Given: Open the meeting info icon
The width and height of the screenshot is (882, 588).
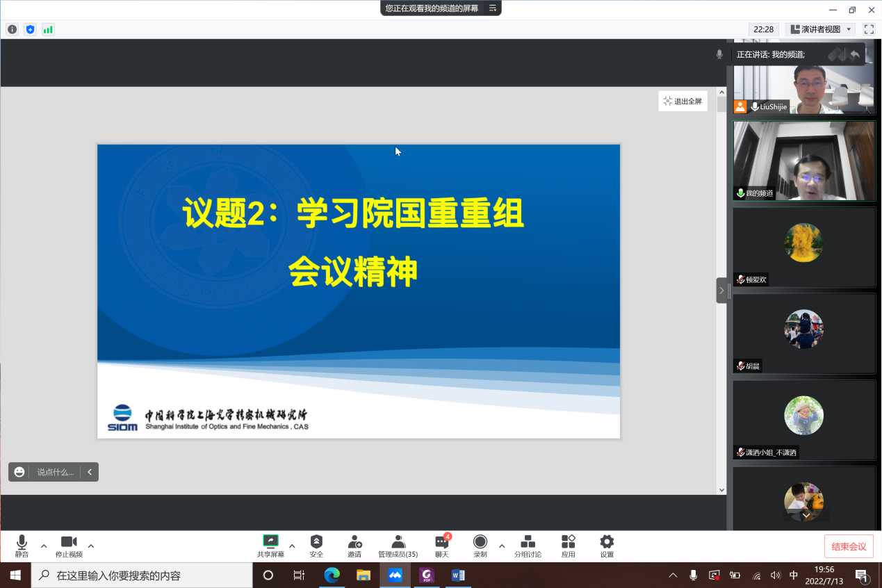Looking at the screenshot, I should [12, 29].
